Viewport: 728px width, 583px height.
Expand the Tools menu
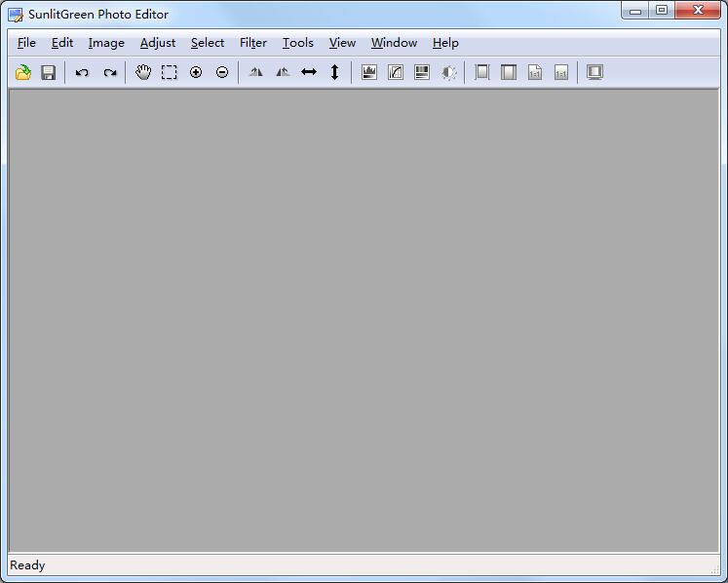[298, 43]
